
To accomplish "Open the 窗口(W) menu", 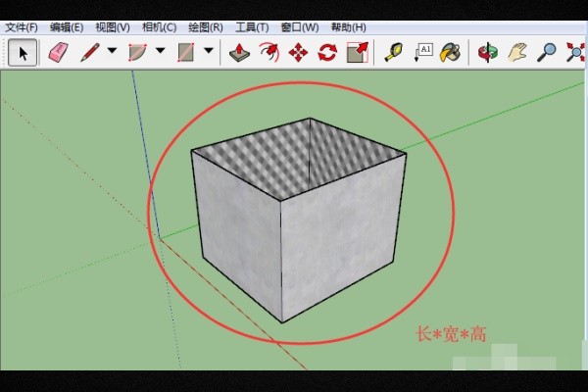I will coord(300,27).
